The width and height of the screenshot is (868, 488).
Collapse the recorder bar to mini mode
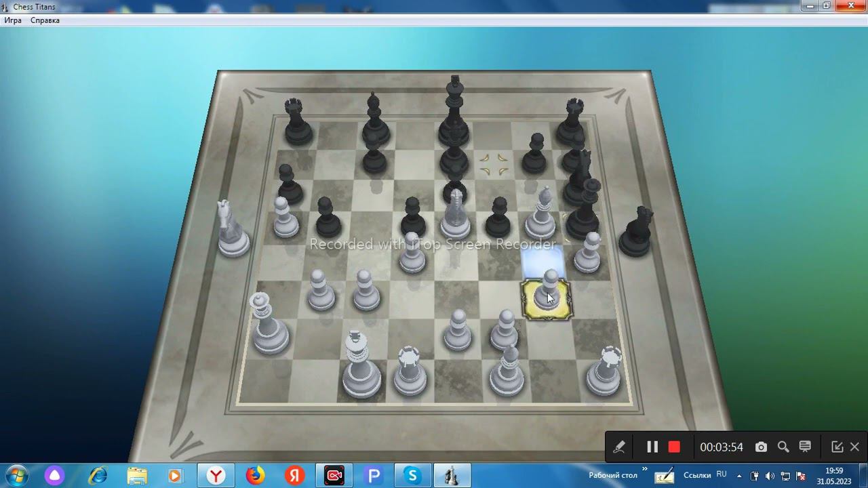pyautogui.click(x=837, y=447)
